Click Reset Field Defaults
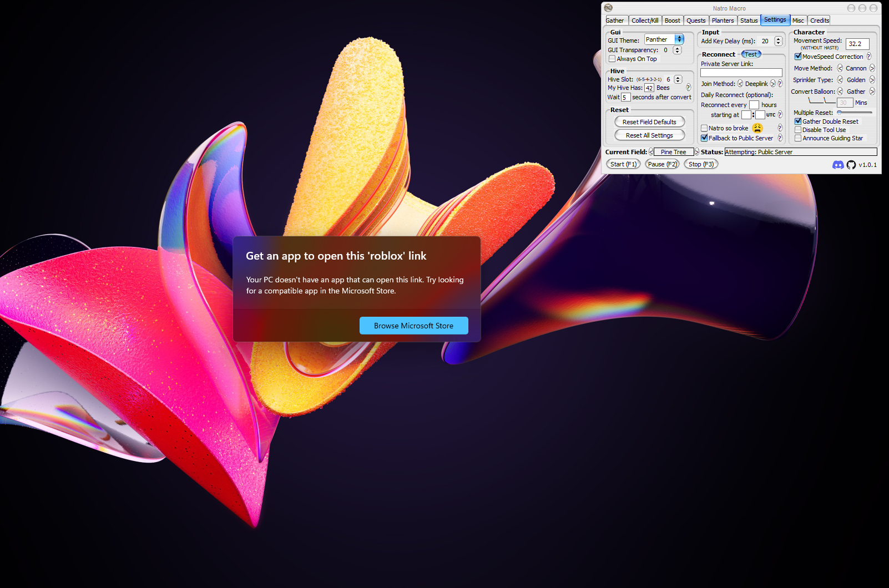The image size is (889, 588). pyautogui.click(x=649, y=122)
